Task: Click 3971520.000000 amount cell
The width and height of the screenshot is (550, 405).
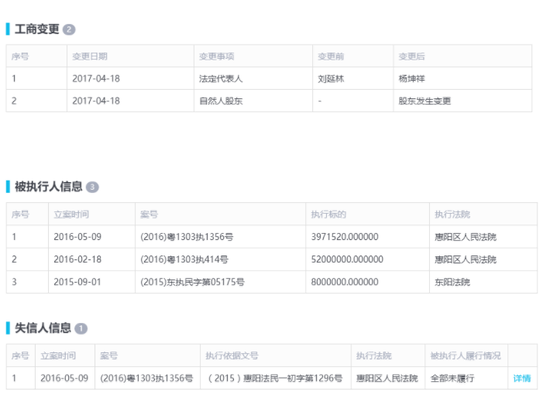Action: coord(367,237)
